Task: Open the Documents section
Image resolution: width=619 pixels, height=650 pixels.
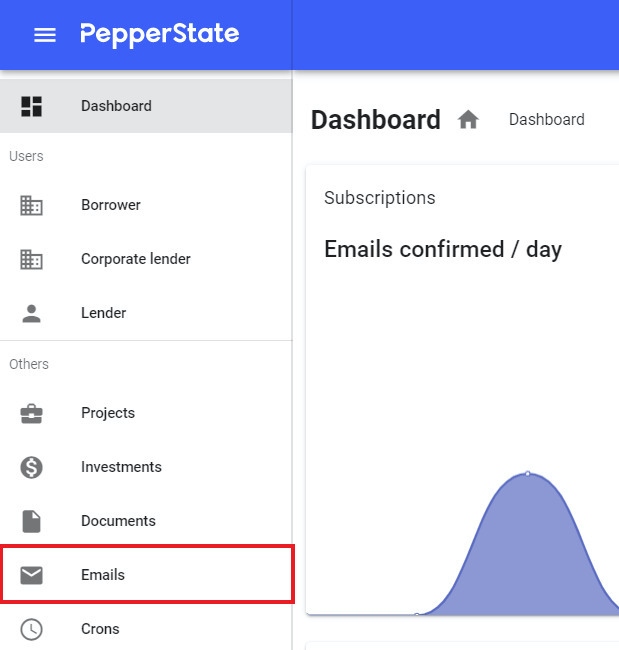Action: (x=119, y=521)
